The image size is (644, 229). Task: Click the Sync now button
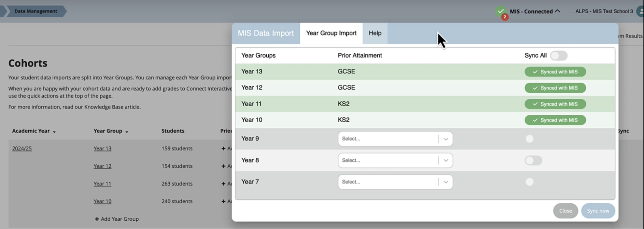coord(598,211)
